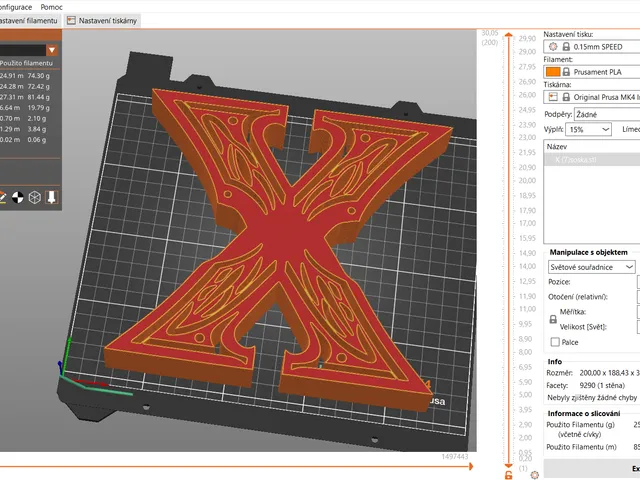The image size is (640, 480).
Task: Click the Nebyly zjištěny žádné chyby text
Action: [x=592, y=398]
